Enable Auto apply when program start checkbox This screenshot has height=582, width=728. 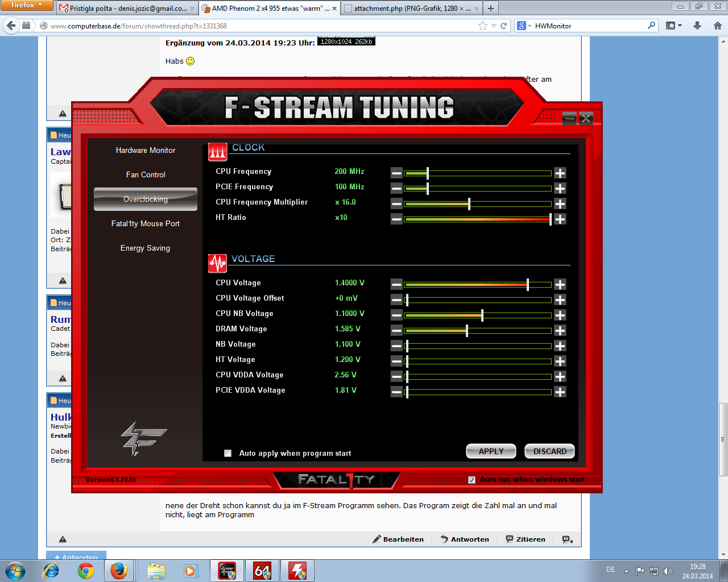coord(228,454)
